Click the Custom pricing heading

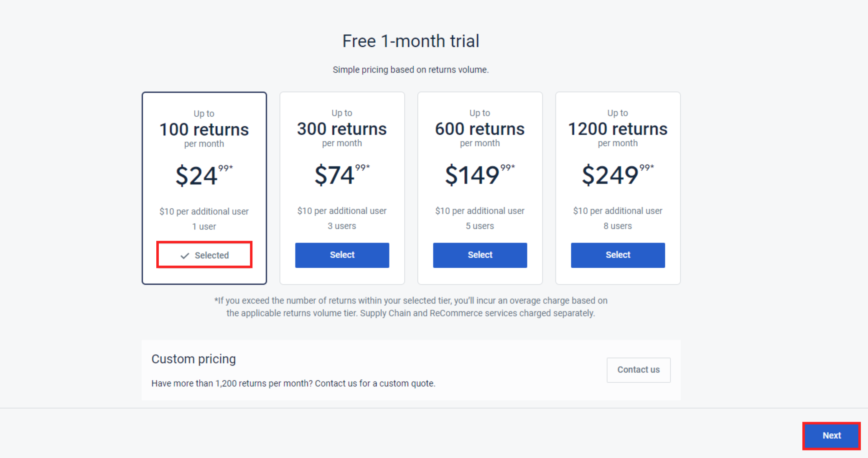pyautogui.click(x=193, y=359)
